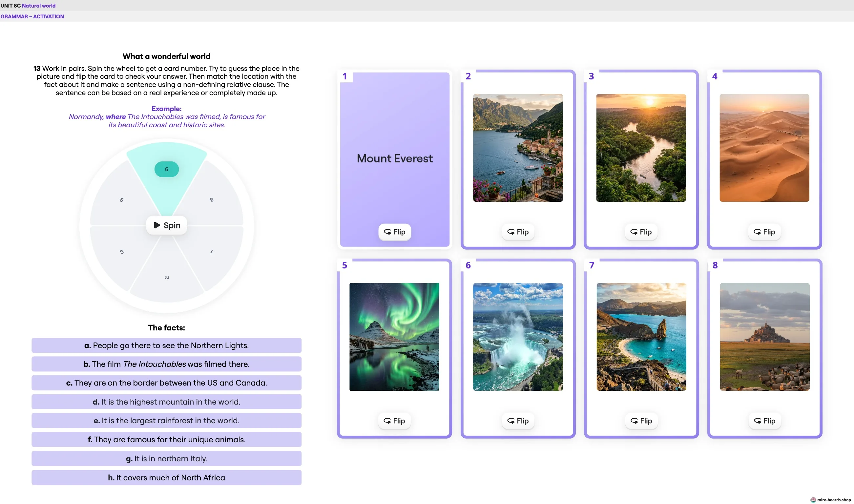Open the waterfall photo on card 6
Image resolution: width=854 pixels, height=504 pixels.
point(518,337)
